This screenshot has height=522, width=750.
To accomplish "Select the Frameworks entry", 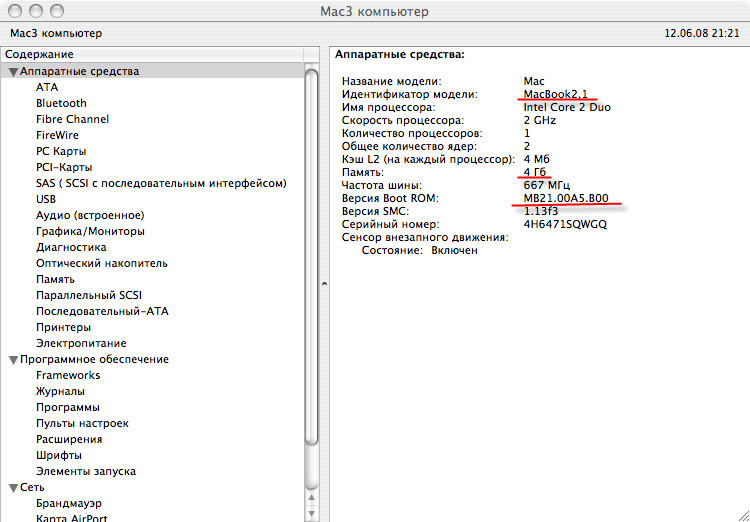I will point(68,375).
